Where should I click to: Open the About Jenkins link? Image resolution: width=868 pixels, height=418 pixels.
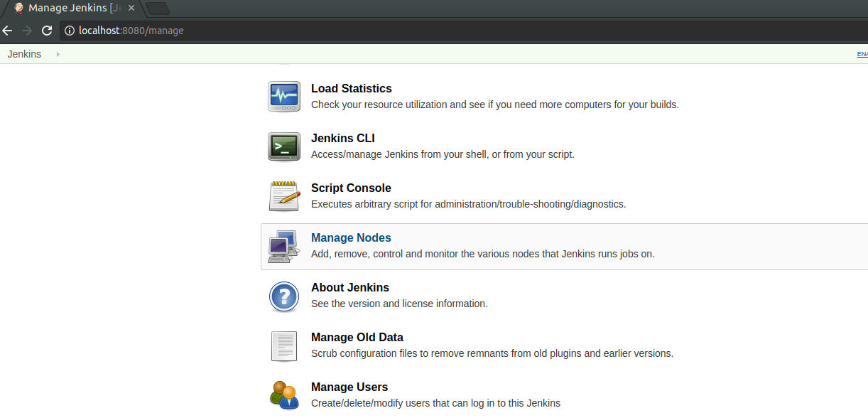point(350,288)
